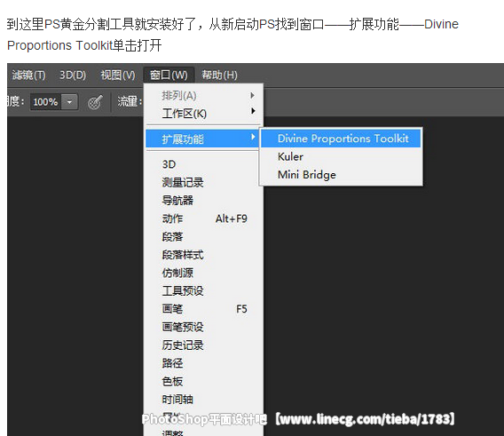The image size is (504, 436).
Task: Open the Mini Bridge extension
Action: point(341,175)
